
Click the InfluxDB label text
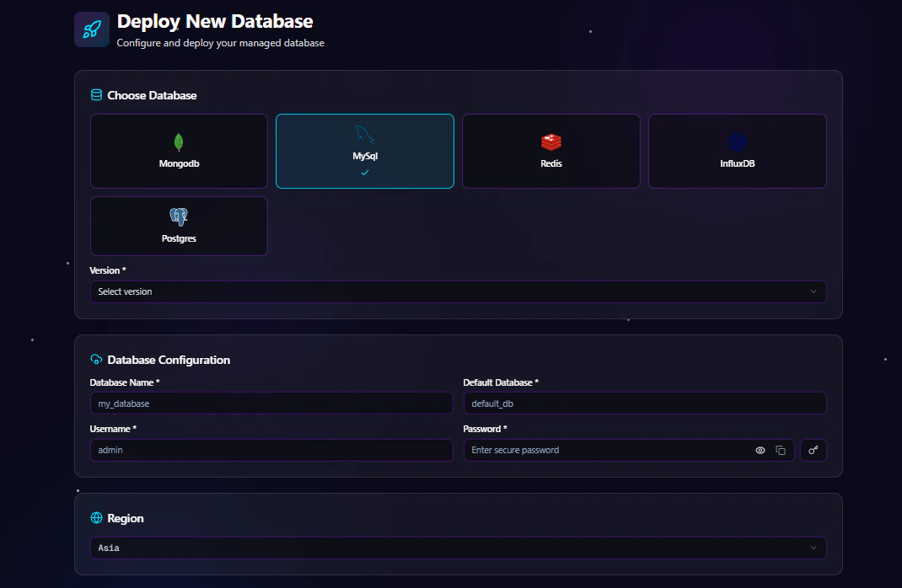(x=738, y=163)
